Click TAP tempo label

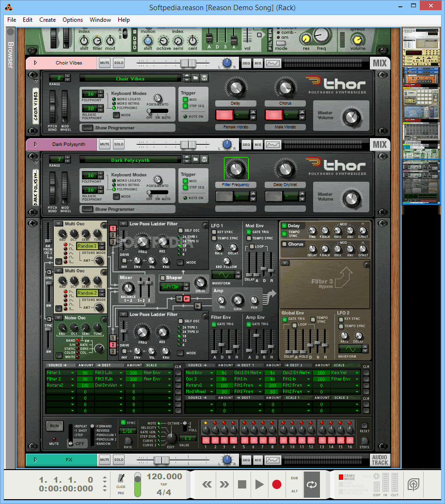[x=164, y=484]
